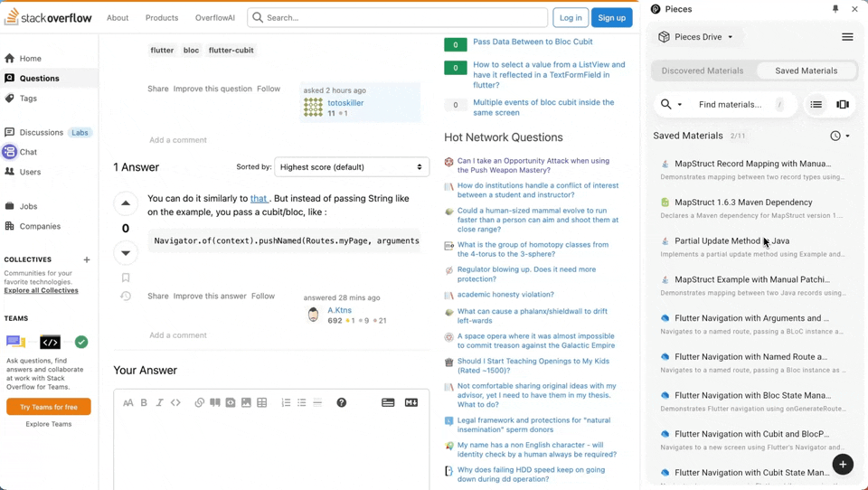Insert image in answer editor

click(246, 402)
